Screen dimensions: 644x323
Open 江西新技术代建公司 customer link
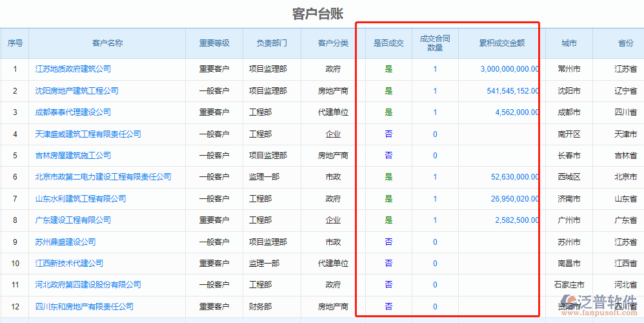[x=69, y=264]
